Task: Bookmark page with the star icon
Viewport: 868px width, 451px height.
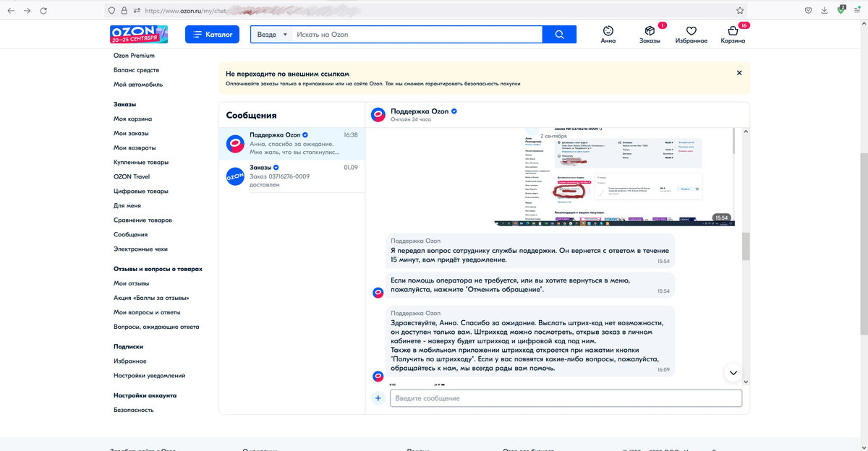Action: click(740, 11)
